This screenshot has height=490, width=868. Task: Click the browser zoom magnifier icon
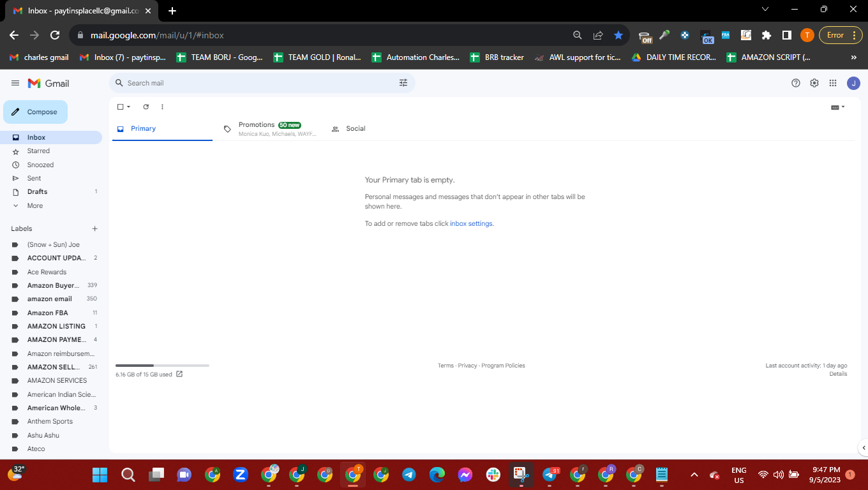tap(578, 35)
